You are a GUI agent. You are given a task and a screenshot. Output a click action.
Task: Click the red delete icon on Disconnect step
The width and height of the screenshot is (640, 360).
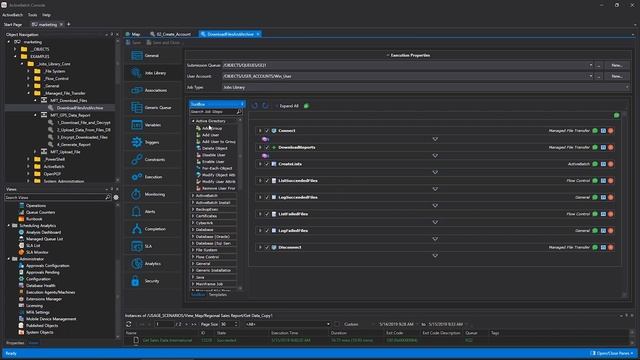(x=611, y=247)
